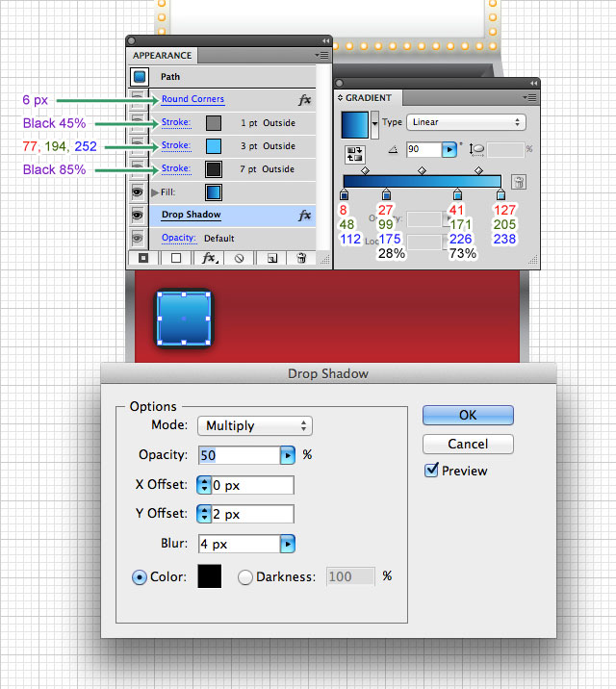Click Stroke link for 7 pt stroke
The image size is (616, 689).
click(x=176, y=168)
